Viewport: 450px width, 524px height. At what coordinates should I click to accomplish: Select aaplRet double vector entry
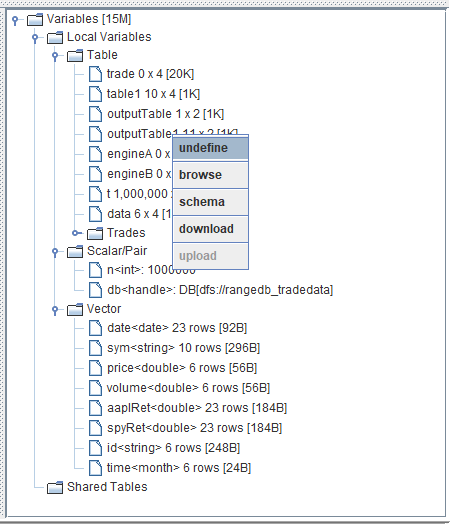tap(197, 408)
